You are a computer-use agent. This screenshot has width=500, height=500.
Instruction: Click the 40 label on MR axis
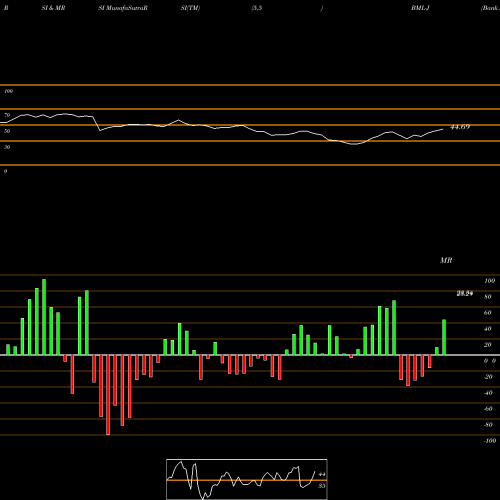pyautogui.click(x=488, y=329)
